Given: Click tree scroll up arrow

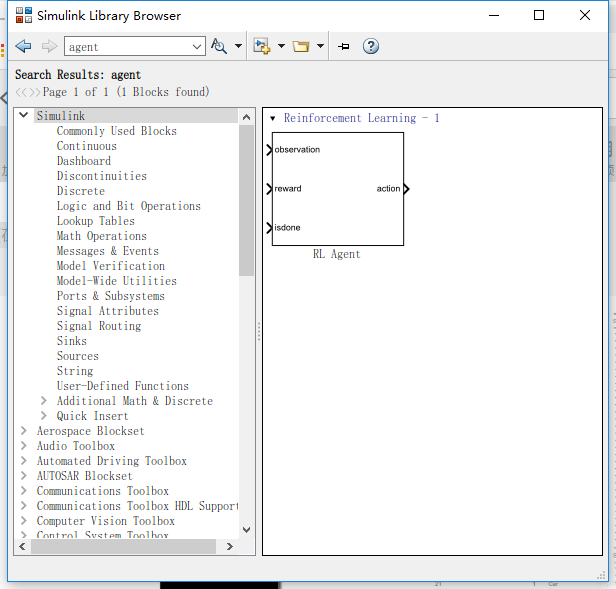Looking at the screenshot, I should click(x=246, y=117).
